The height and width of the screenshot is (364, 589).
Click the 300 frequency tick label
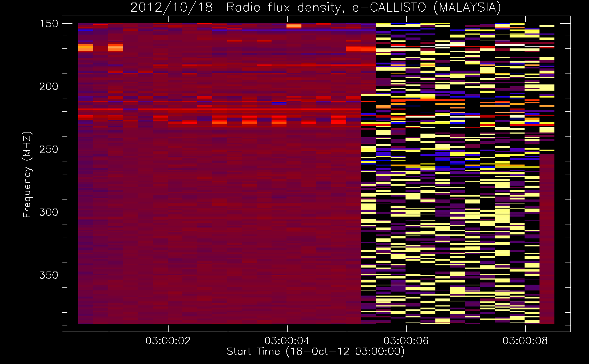coord(49,212)
